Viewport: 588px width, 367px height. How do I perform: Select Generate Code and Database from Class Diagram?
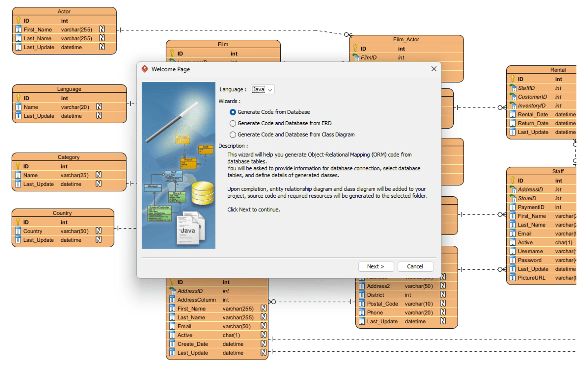(233, 135)
